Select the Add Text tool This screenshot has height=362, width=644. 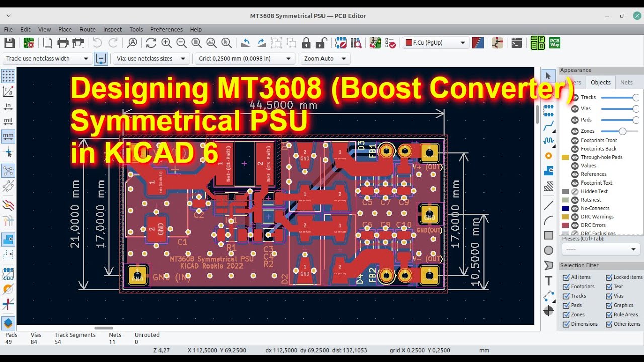click(x=548, y=281)
